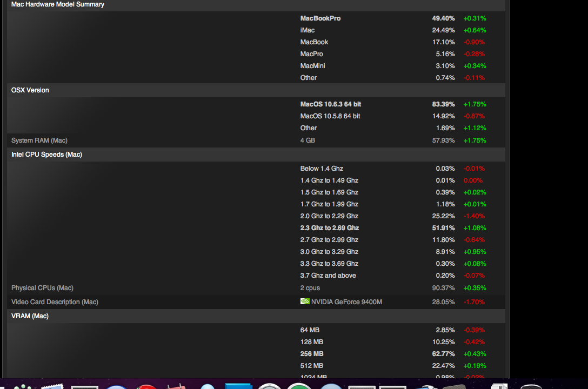The height and width of the screenshot is (389, 588).
Task: Expand the Physical CPUs (Mac) row
Action: tap(256, 288)
